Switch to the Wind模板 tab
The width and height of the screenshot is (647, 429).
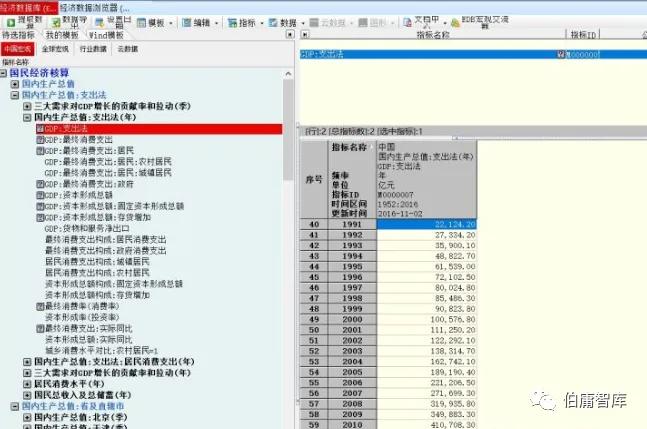pyautogui.click(x=106, y=35)
